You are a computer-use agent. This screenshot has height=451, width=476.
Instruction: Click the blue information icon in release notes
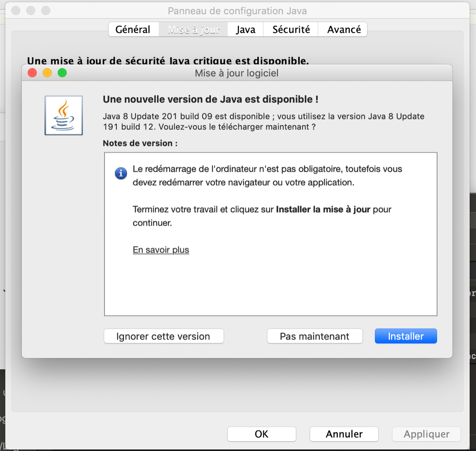click(121, 173)
